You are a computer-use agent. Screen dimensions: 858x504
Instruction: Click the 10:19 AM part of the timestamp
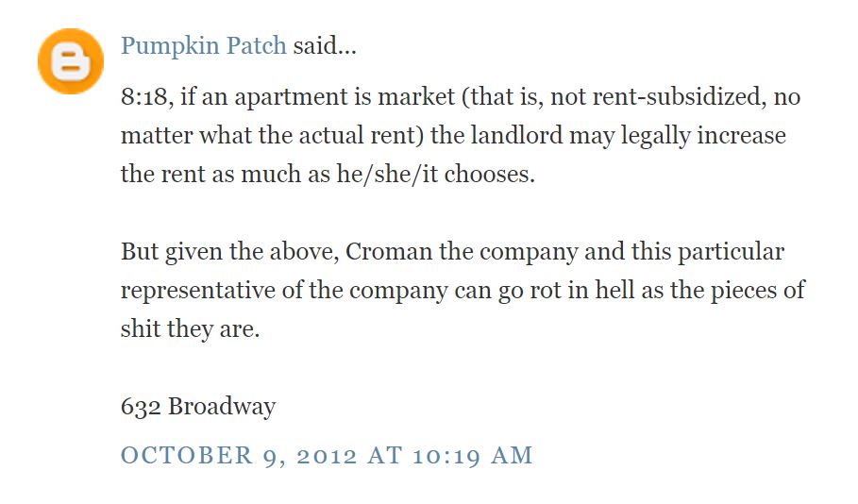coord(474,456)
